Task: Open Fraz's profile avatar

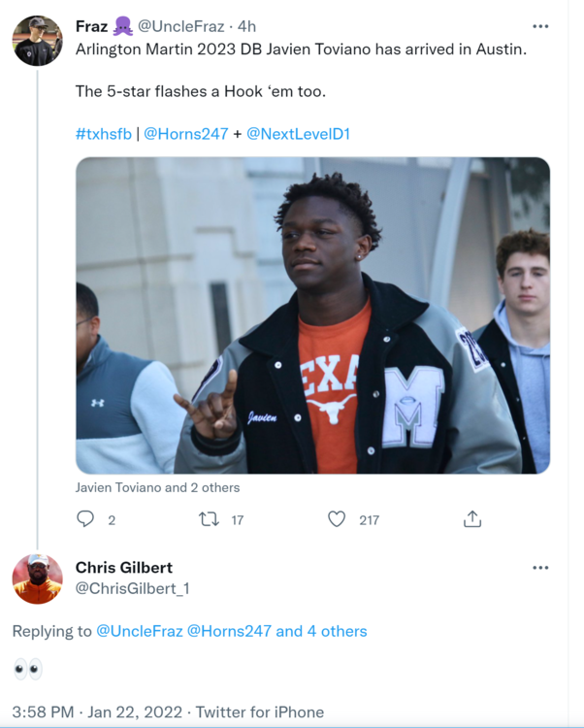Action: 37,41
